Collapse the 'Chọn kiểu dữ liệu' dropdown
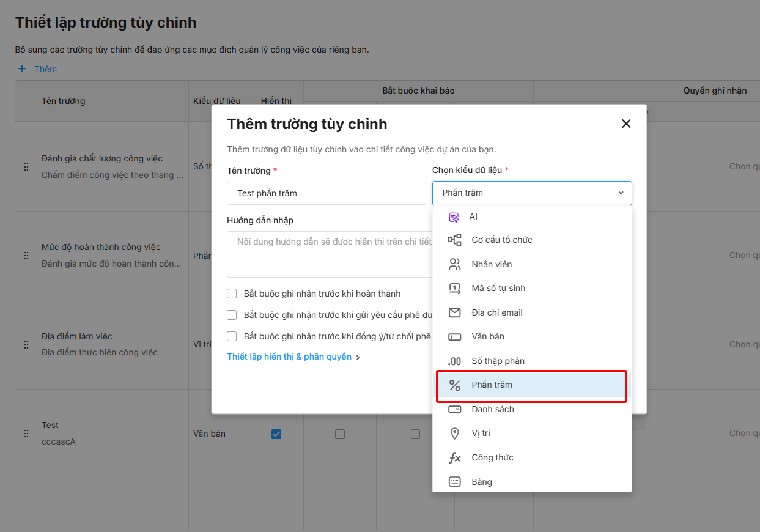The height and width of the screenshot is (532, 760). point(621,193)
